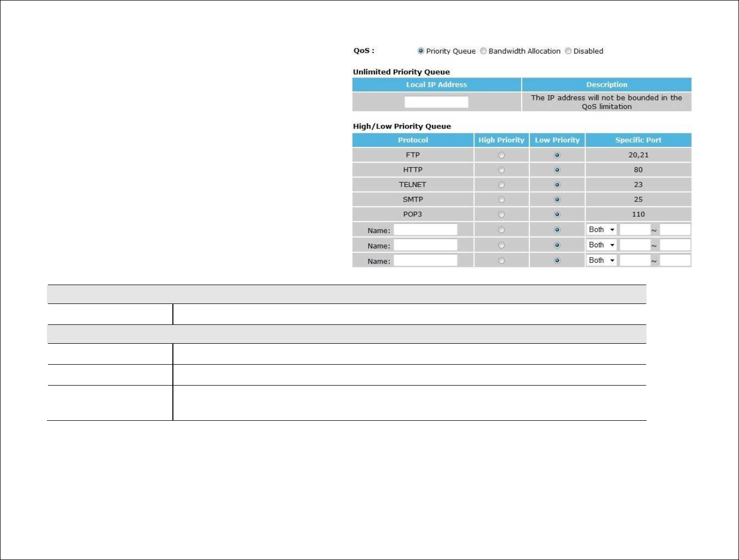Viewport: 739px width, 560px height.
Task: Focus the Local IP Address input field
Action: [437, 102]
